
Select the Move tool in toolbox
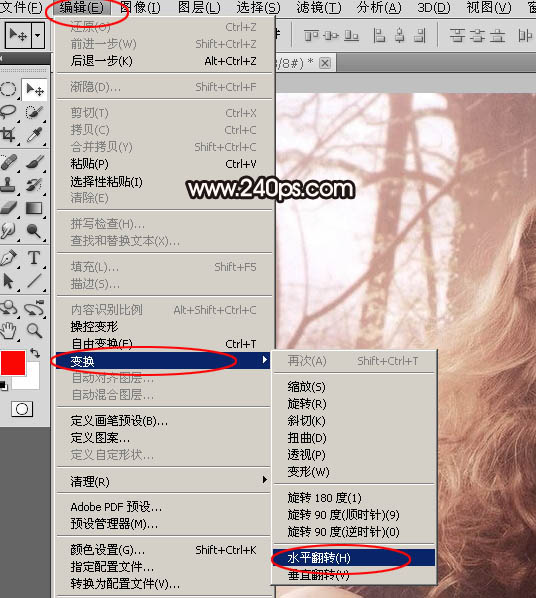click(x=35, y=90)
